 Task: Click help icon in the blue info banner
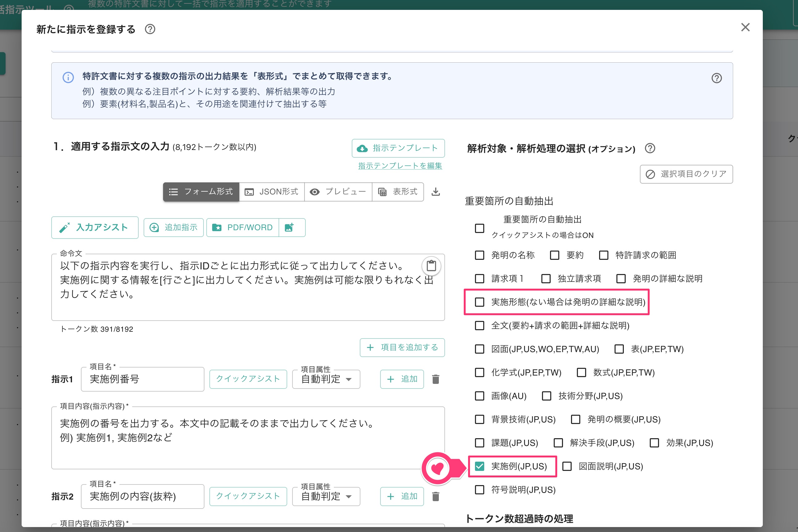[x=716, y=78]
